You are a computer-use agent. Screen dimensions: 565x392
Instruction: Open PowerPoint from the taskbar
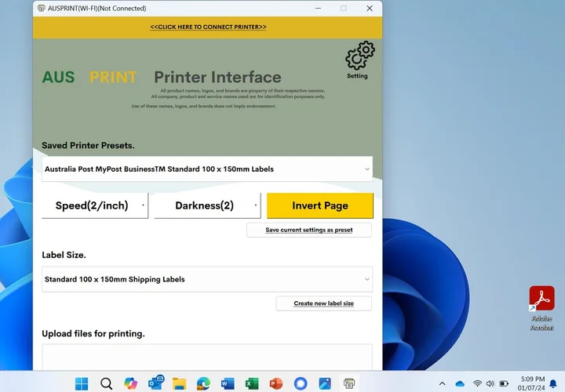point(276,383)
